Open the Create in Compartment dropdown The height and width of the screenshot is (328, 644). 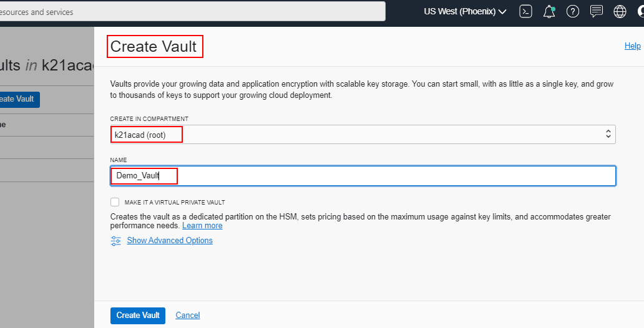[x=363, y=134]
